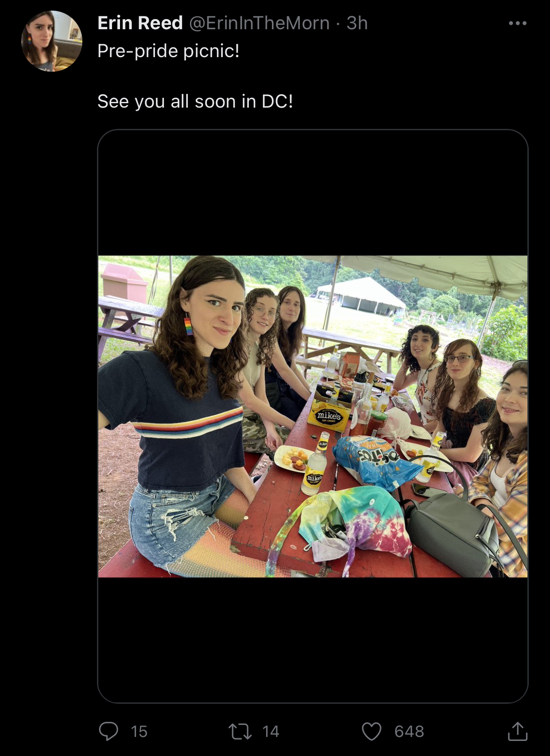Image resolution: width=550 pixels, height=756 pixels.
Task: Click the black area below the photo
Action: (x=313, y=640)
